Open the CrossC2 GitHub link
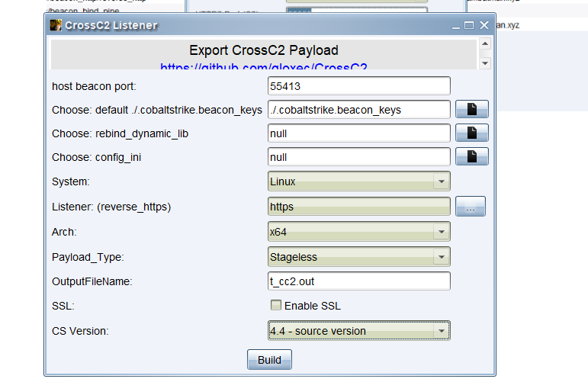 point(264,67)
